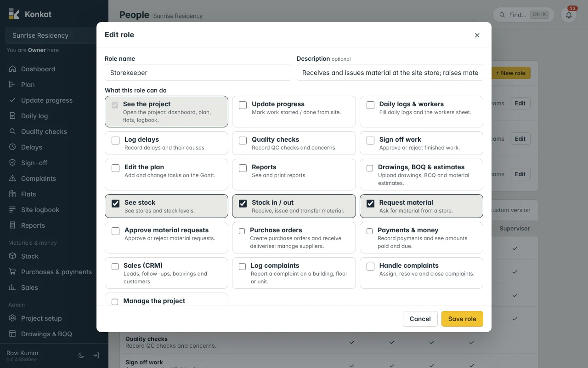Open notifications bell with 13 badge
This screenshot has height=368, width=588.
pos(569,15)
